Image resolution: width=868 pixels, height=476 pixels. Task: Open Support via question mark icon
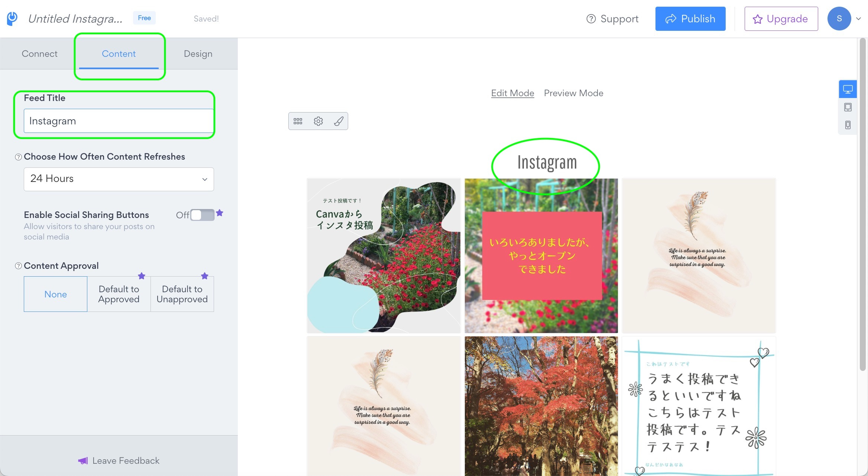point(591,19)
